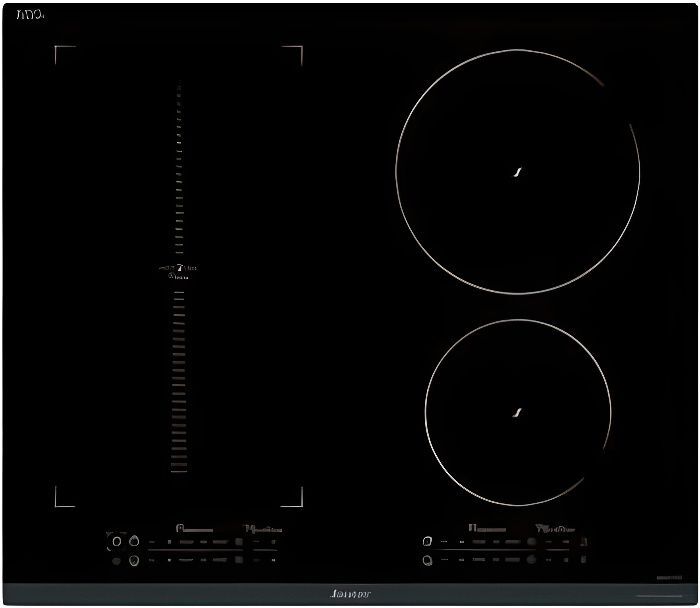Image resolution: width=700 pixels, height=608 pixels.
Task: Tap the center marker of the lower-right zone
Action: coord(517,413)
